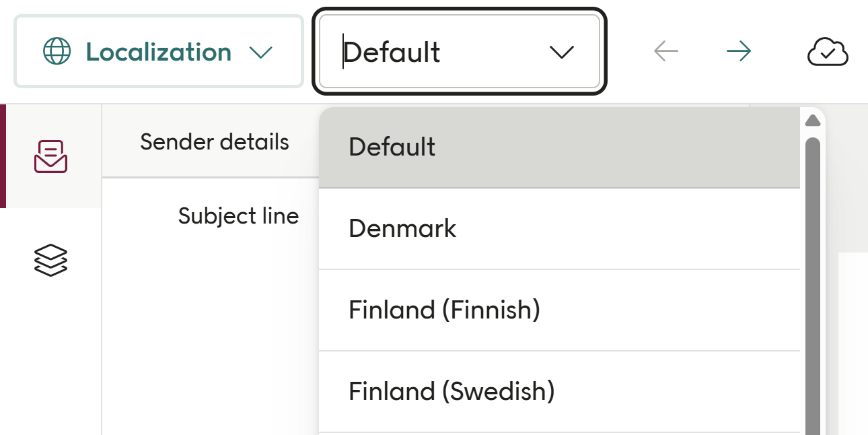
Task: Click the redo forward arrow icon
Action: click(738, 51)
